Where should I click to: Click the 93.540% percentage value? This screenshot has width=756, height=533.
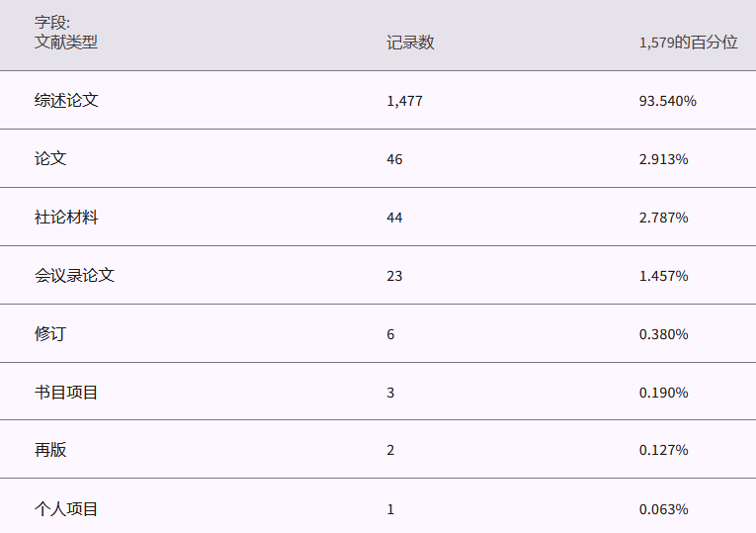coord(667,101)
